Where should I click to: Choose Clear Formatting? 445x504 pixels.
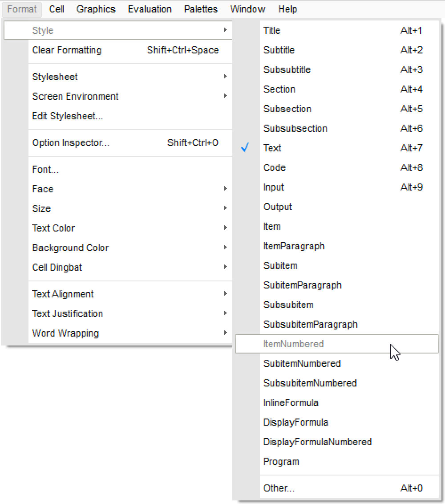click(x=67, y=50)
